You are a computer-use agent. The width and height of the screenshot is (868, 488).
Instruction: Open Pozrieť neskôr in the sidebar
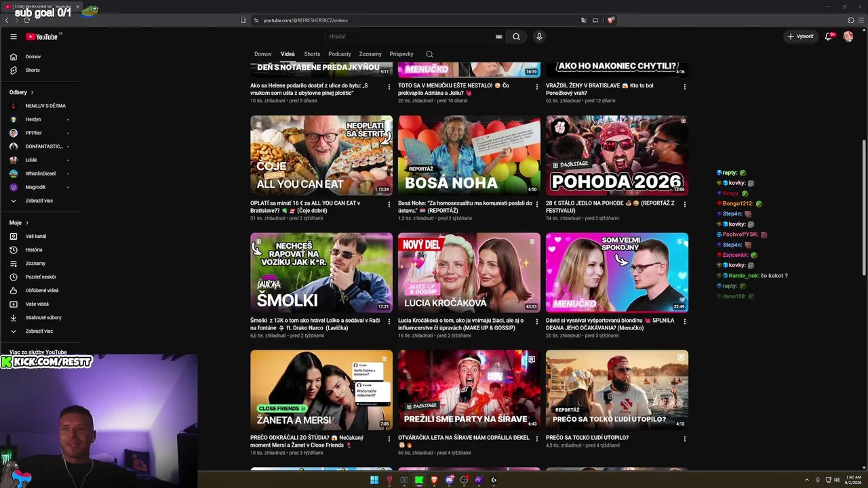click(41, 277)
